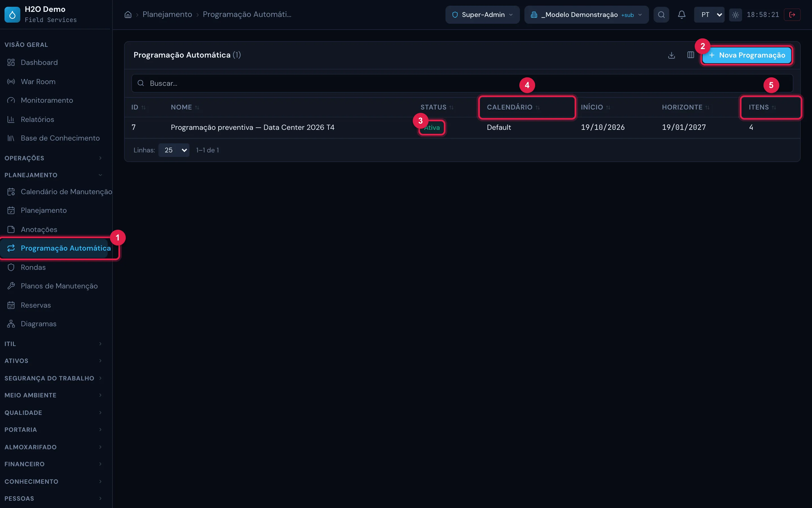Sort by the Início column header
Image resolution: width=812 pixels, height=508 pixels.
pyautogui.click(x=595, y=107)
